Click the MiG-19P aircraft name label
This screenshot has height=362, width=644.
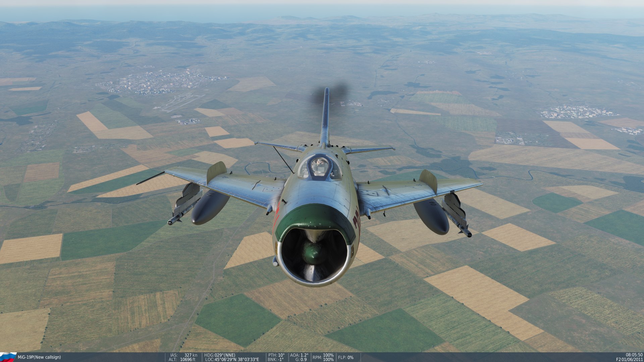pyautogui.click(x=39, y=357)
